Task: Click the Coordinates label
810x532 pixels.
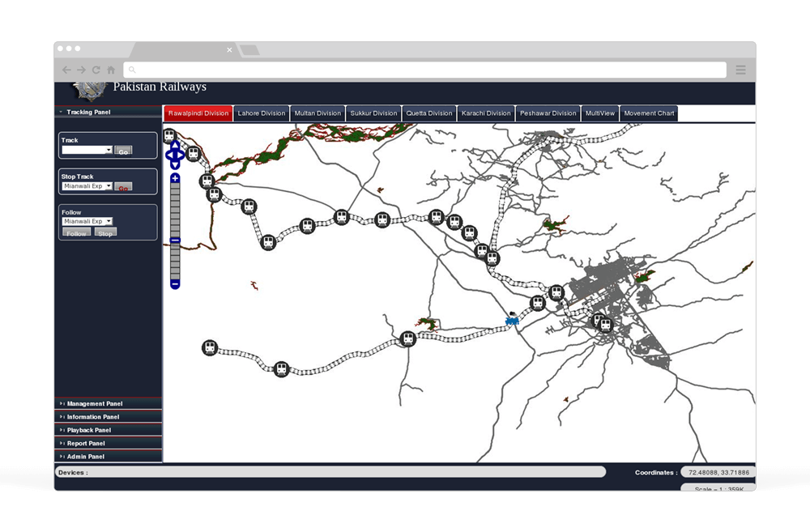Action: (656, 473)
